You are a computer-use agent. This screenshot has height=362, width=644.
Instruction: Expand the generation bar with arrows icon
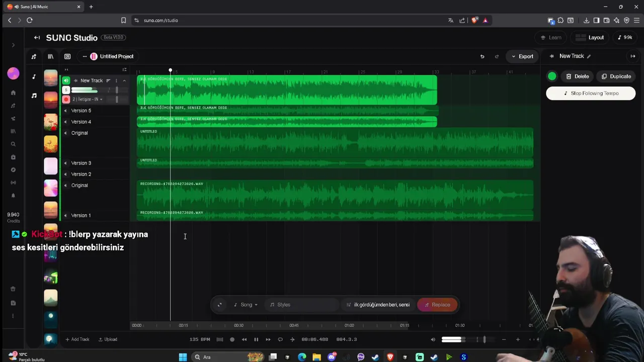219,305
